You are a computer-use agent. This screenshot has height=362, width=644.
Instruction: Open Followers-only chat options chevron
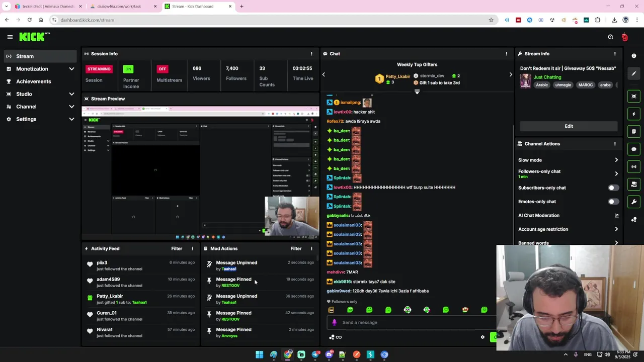pos(616,173)
